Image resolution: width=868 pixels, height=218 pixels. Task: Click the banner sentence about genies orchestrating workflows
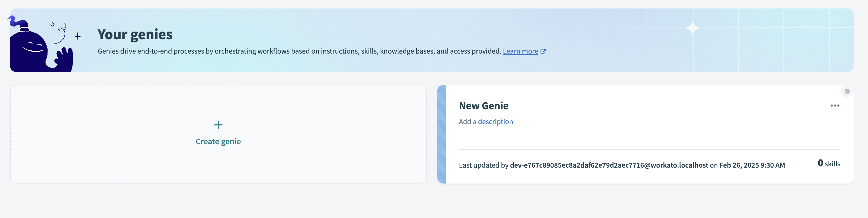[299, 51]
